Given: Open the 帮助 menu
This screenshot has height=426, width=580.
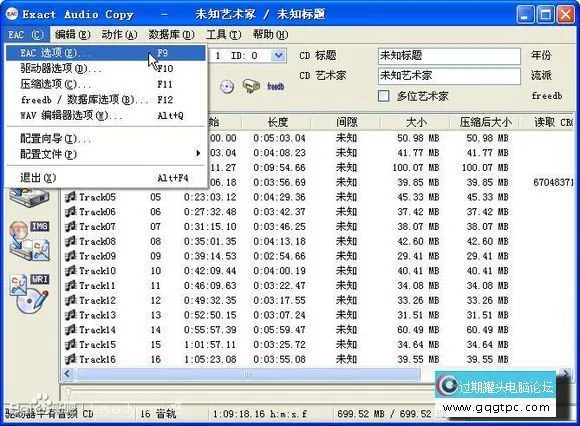Looking at the screenshot, I should pyautogui.click(x=270, y=35).
